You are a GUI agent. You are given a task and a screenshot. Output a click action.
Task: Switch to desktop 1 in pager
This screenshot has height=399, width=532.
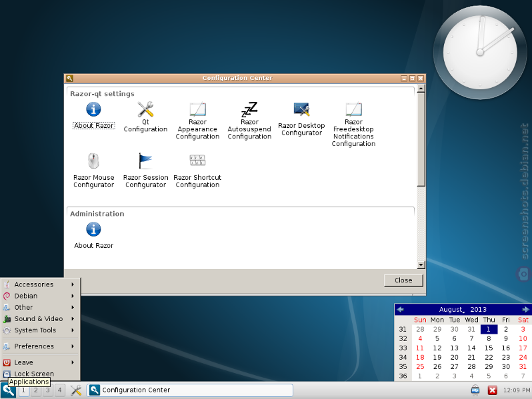click(23, 390)
